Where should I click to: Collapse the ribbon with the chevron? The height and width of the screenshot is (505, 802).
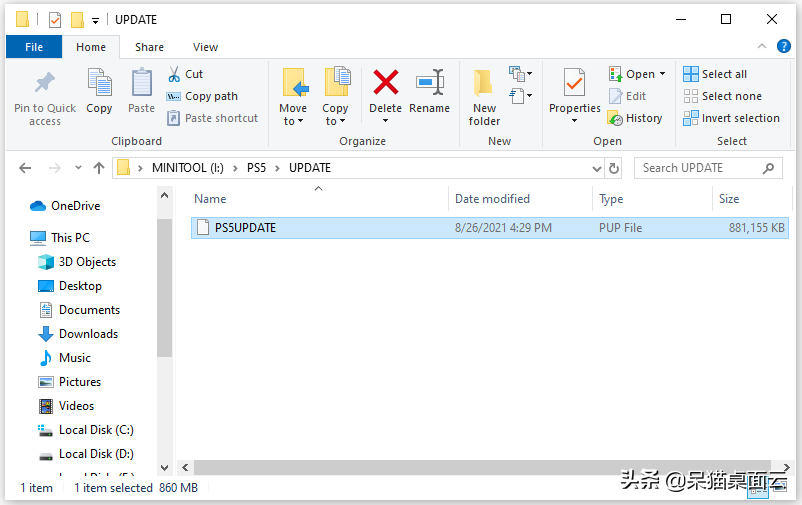(x=762, y=46)
